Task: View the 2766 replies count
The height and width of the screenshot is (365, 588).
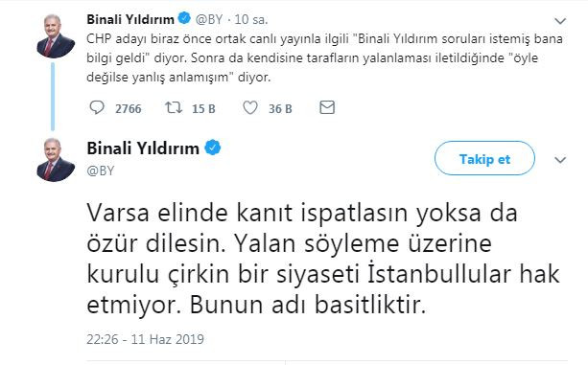Action: click(129, 109)
